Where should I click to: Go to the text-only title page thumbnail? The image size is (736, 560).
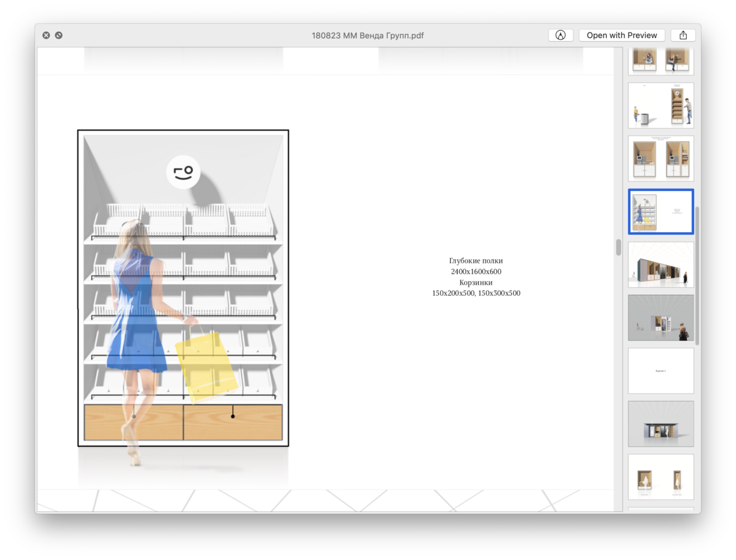click(x=660, y=371)
